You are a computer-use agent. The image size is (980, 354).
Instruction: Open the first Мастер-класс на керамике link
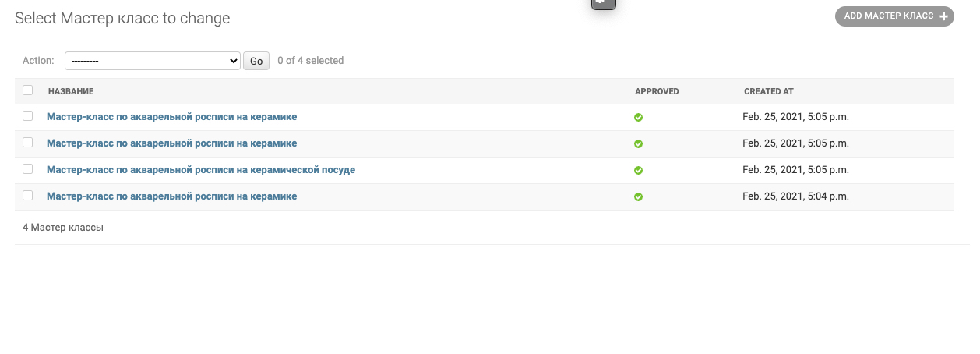[x=171, y=116]
